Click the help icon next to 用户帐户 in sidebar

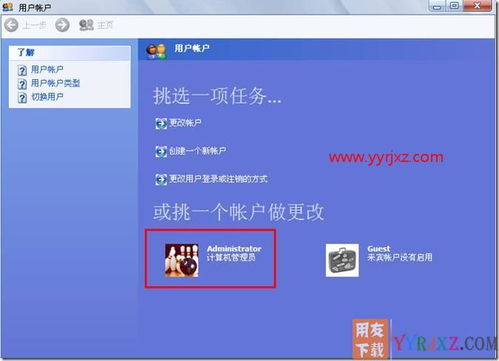(x=22, y=71)
